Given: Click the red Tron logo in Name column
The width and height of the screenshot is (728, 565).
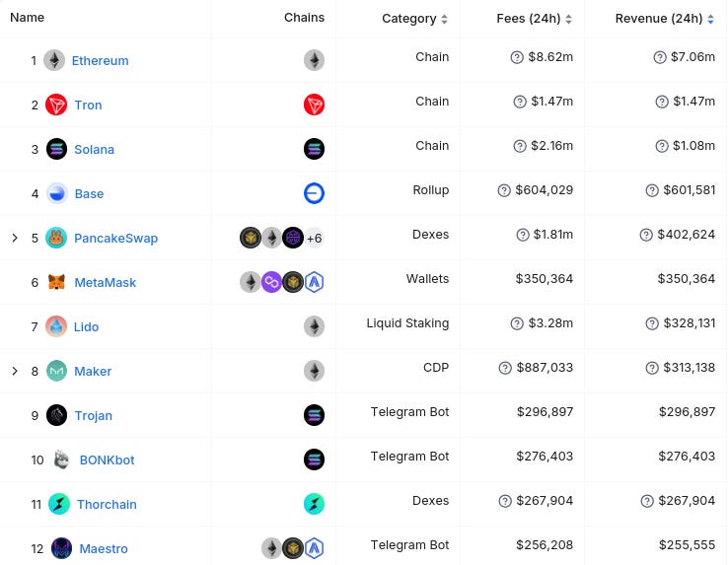Looking at the screenshot, I should (56, 105).
